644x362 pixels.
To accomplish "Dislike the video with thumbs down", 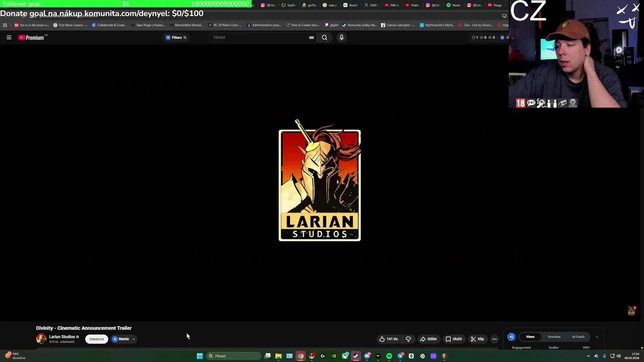I will pyautogui.click(x=408, y=339).
